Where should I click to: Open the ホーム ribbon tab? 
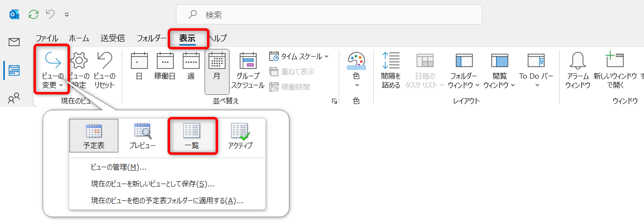79,38
